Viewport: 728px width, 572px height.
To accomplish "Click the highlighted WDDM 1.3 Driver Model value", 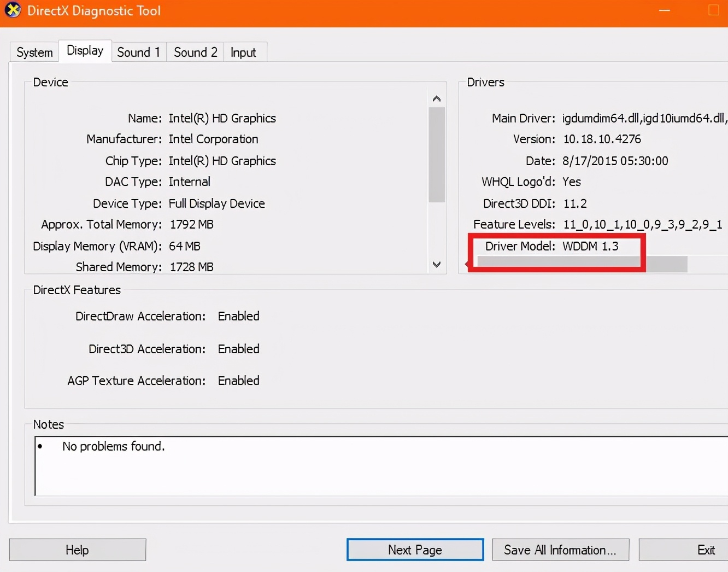I will (x=591, y=246).
